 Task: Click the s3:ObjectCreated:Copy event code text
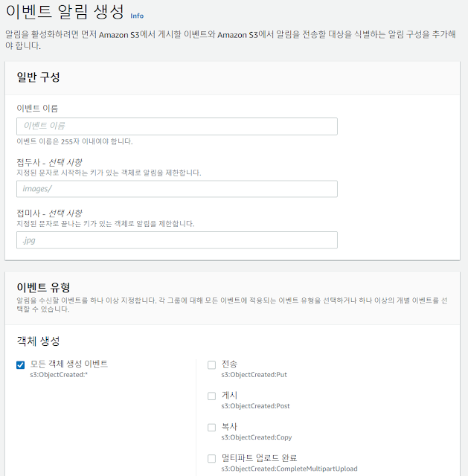tap(257, 437)
